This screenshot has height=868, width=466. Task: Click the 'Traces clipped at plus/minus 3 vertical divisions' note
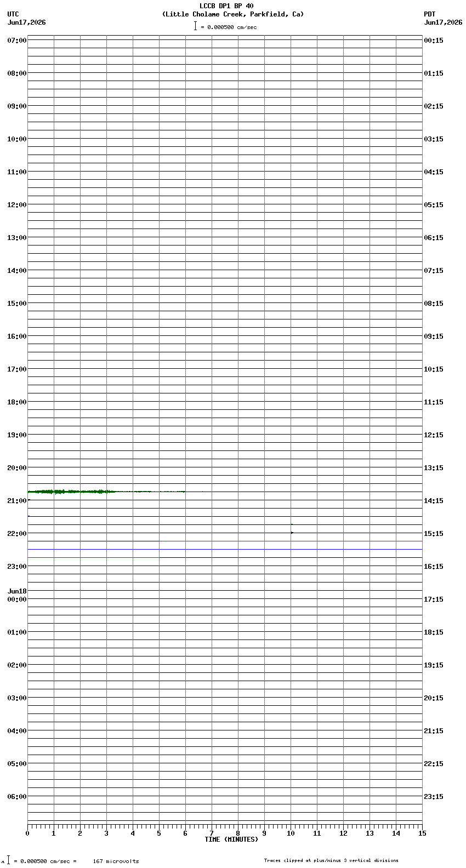click(x=331, y=860)
